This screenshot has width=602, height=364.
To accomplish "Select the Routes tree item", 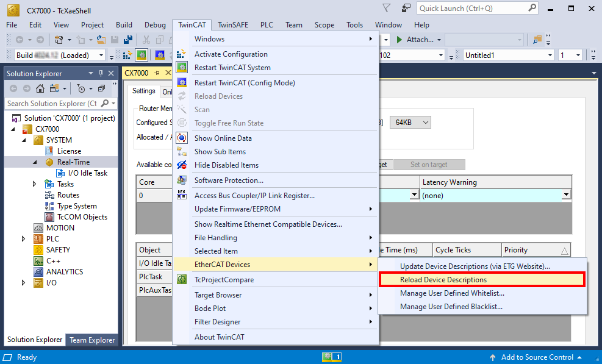I will coord(68,195).
